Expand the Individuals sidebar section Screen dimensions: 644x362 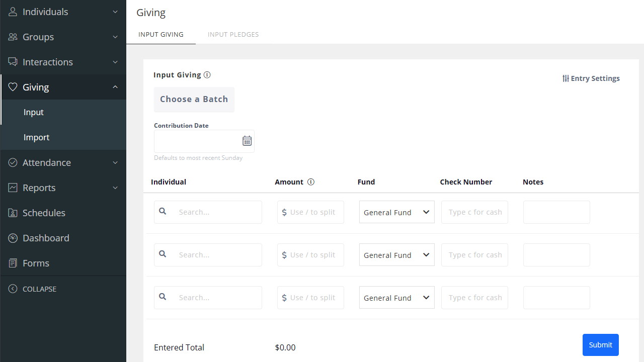(115, 11)
